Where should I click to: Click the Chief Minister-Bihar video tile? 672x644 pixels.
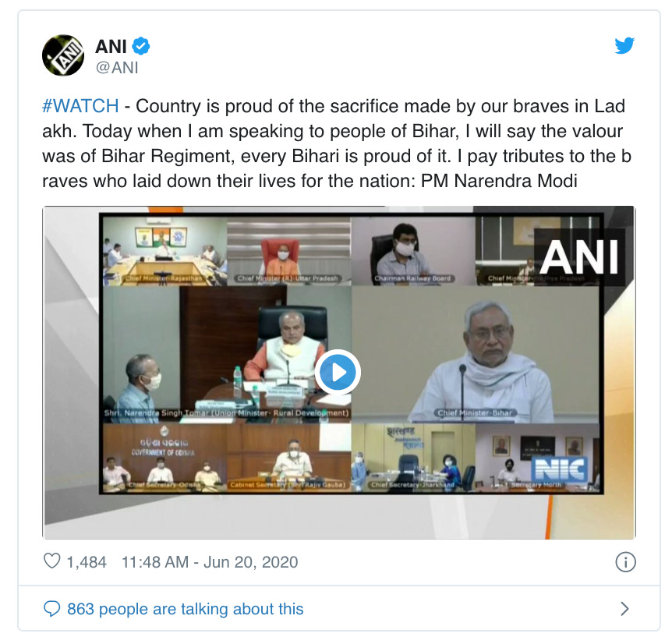tap(476, 355)
